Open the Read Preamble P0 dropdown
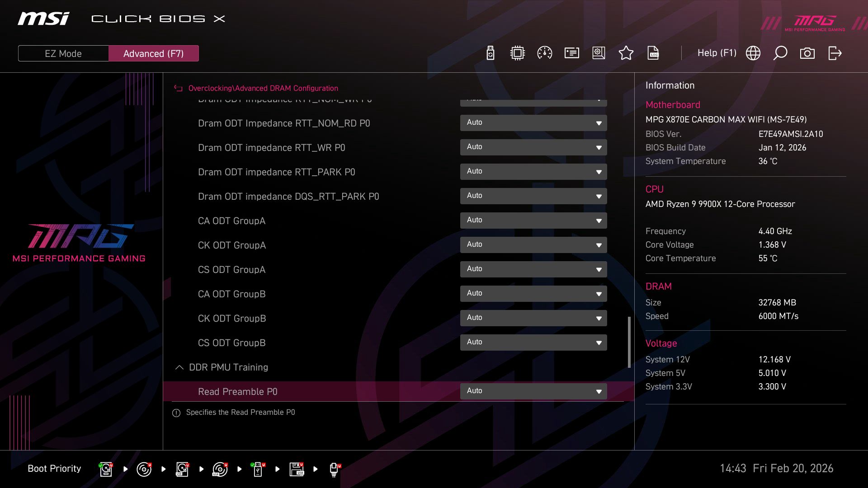The image size is (868, 488). 533,391
